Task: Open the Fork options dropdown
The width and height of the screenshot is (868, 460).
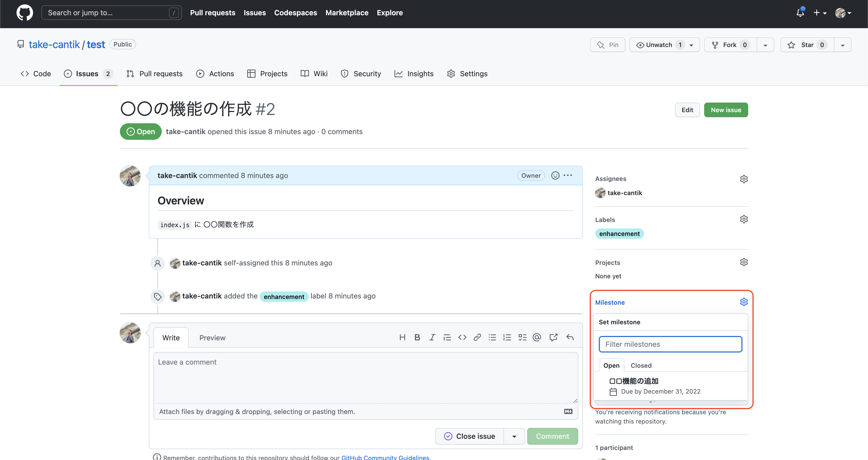Action: (765, 44)
